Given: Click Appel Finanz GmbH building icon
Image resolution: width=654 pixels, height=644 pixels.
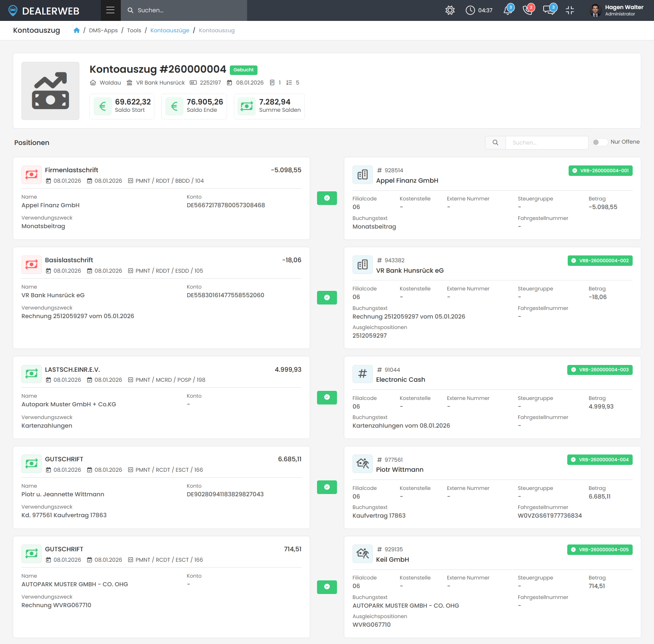Looking at the screenshot, I should [362, 175].
